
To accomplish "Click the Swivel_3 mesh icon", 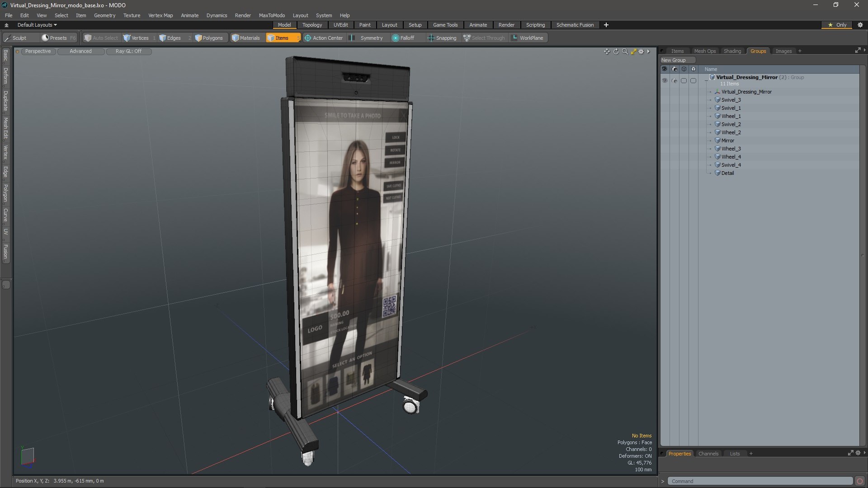I will pyautogui.click(x=717, y=100).
